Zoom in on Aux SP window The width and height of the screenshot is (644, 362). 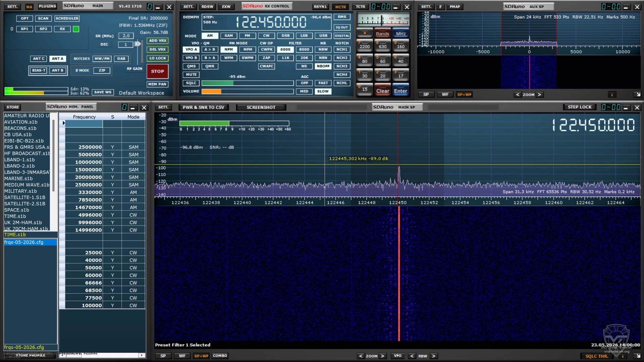[539, 95]
